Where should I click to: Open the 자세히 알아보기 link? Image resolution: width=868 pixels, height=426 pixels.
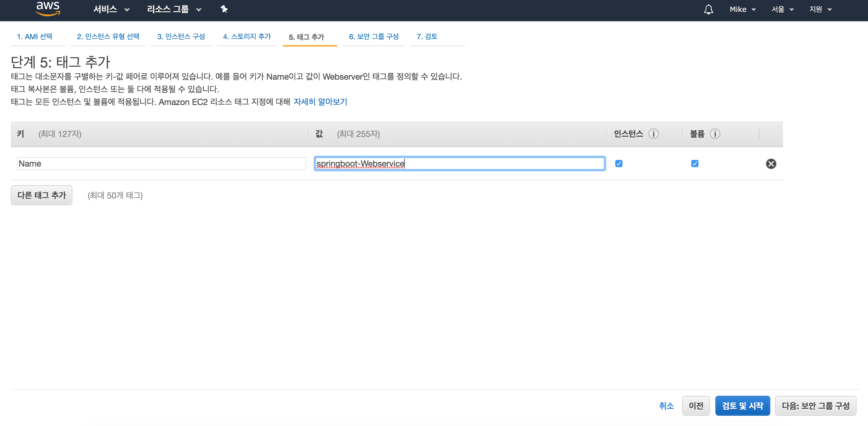[x=320, y=102]
